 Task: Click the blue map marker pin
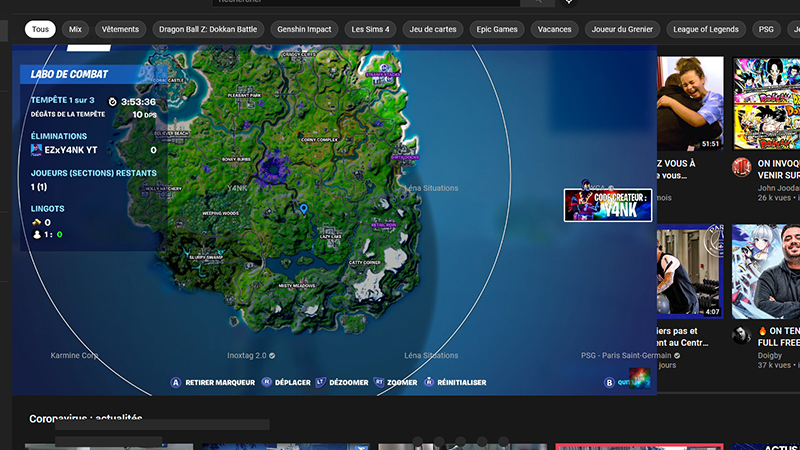[x=302, y=209]
